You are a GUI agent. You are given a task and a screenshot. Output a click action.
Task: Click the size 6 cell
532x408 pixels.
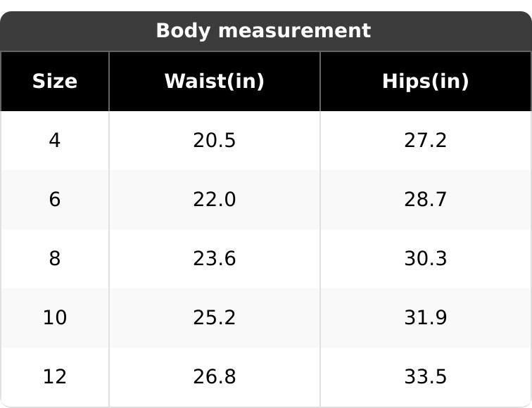55,200
